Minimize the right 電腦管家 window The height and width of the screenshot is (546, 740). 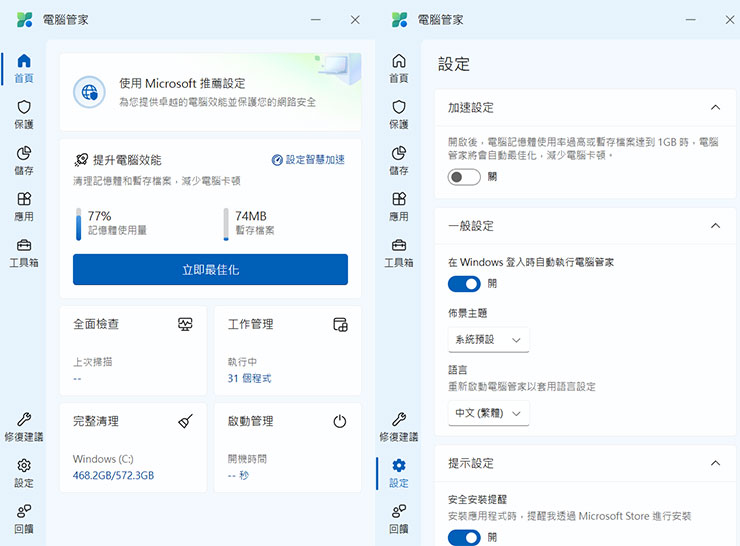click(x=690, y=20)
